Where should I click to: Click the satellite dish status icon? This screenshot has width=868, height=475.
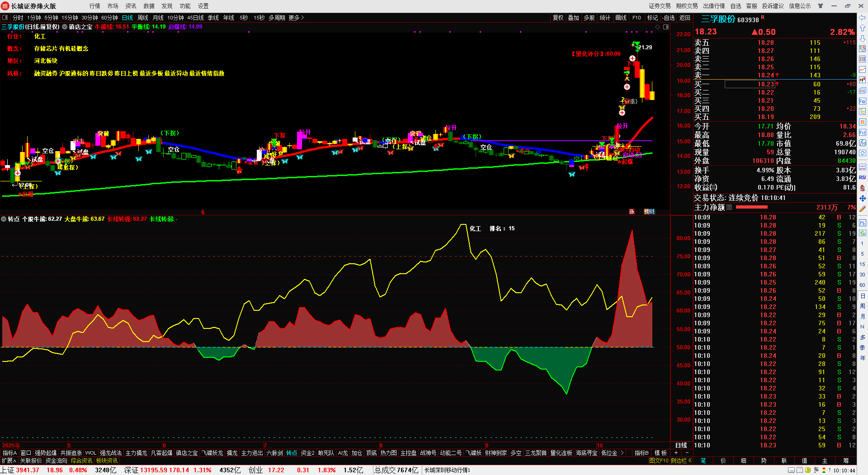click(x=816, y=470)
